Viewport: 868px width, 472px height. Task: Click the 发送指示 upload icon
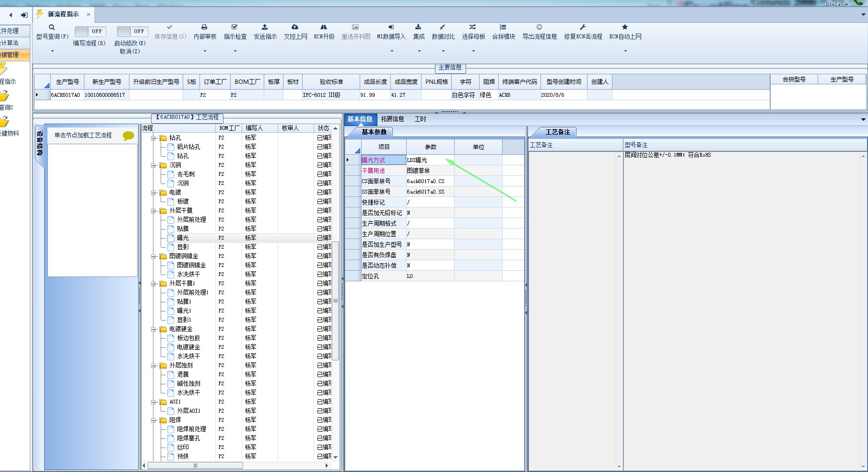coord(265,27)
